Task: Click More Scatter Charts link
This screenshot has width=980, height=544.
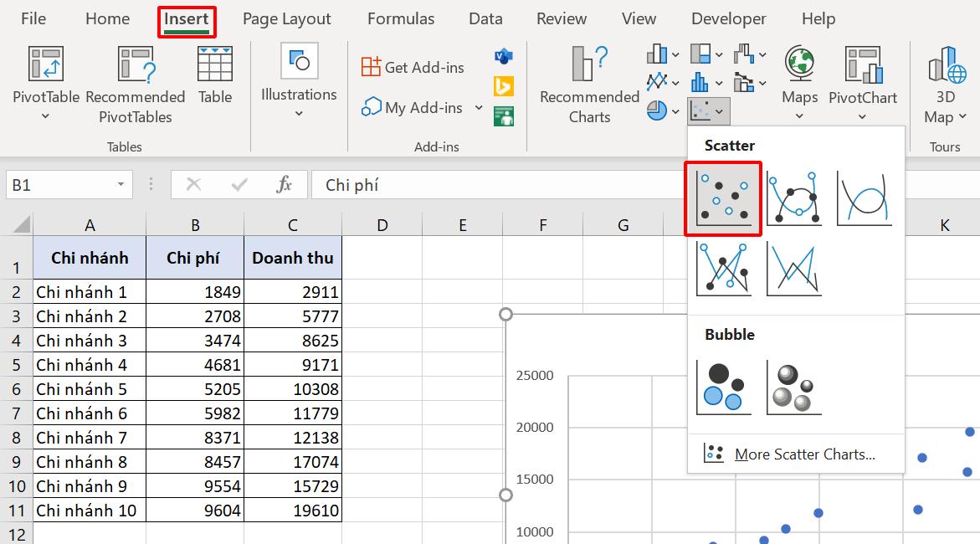Action: pyautogui.click(x=803, y=454)
